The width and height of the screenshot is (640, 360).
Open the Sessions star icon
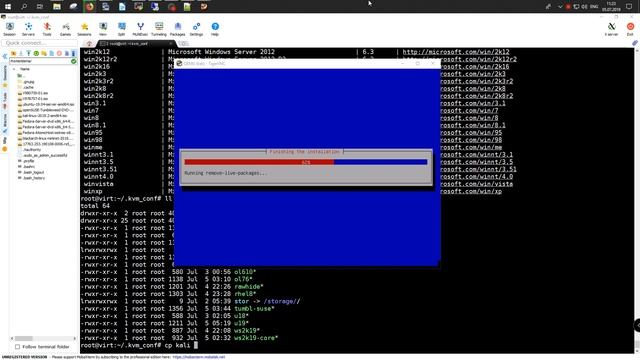click(x=84, y=29)
